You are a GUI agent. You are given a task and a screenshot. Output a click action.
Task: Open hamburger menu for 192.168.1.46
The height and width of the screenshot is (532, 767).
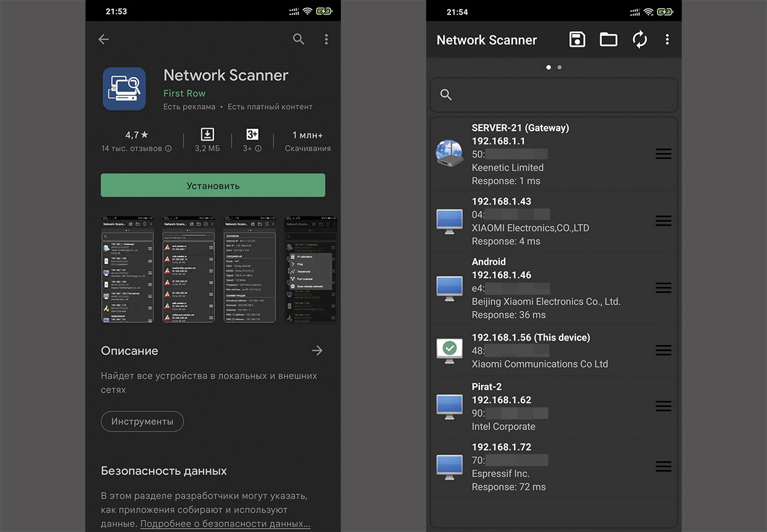(x=663, y=288)
